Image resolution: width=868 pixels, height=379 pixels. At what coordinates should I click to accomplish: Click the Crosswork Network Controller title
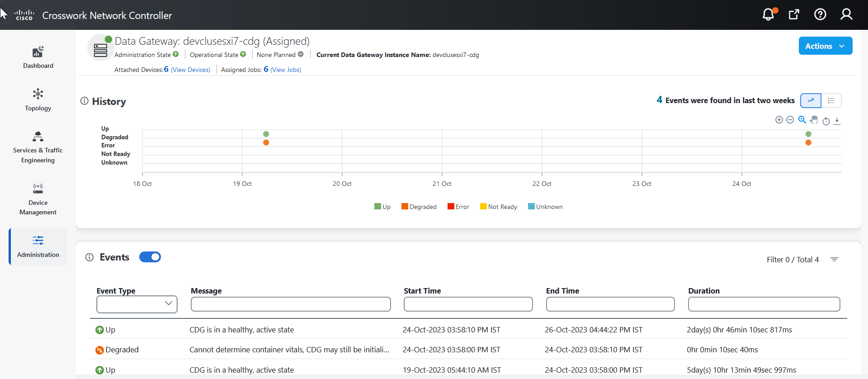(x=107, y=15)
